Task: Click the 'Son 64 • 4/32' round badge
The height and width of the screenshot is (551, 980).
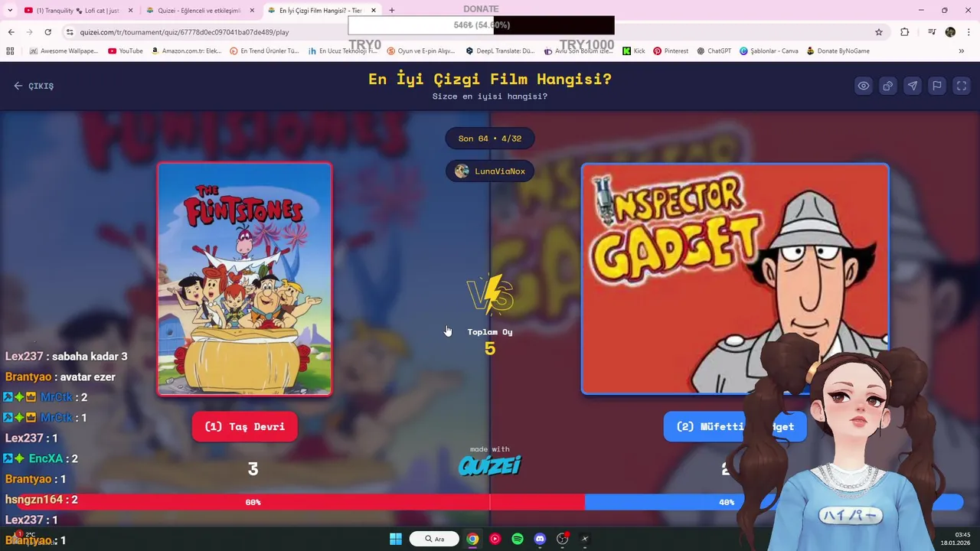Action: pos(490,139)
